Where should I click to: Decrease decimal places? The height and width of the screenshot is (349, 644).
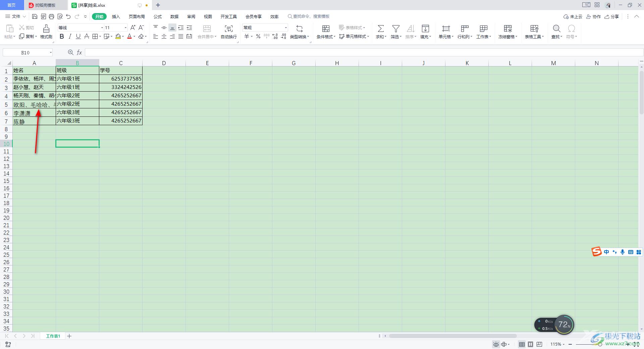283,37
